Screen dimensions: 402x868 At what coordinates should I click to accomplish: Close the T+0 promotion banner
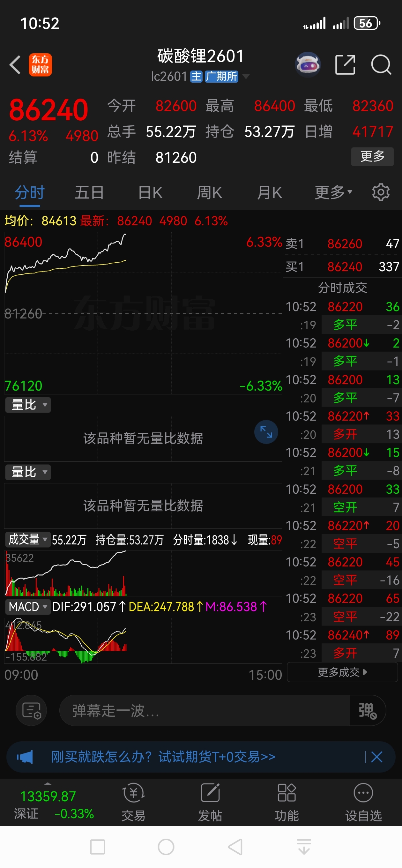[376, 757]
